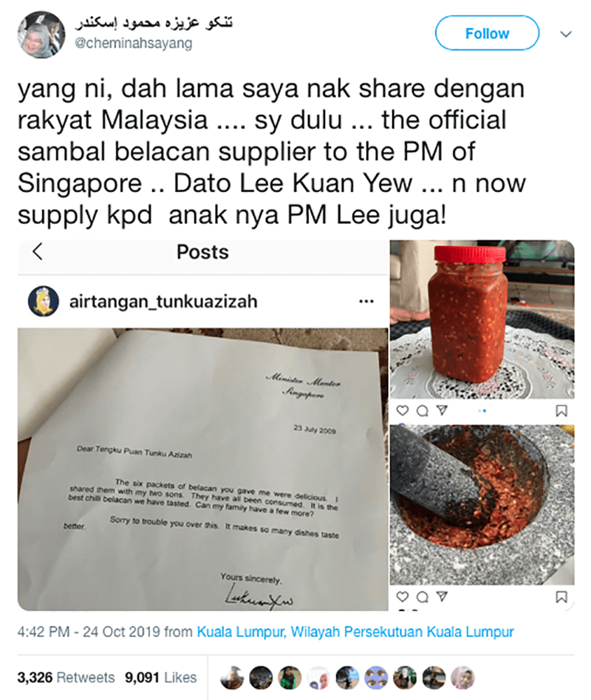591x700 pixels.
Task: Bookmark the mortar and pestle photo
Action: click(561, 597)
